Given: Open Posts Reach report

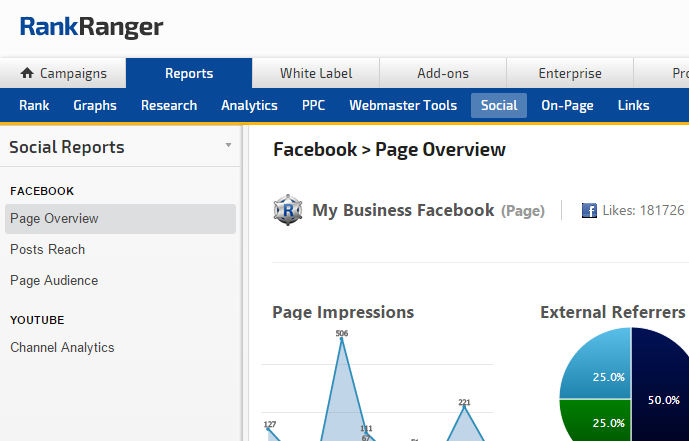Looking at the screenshot, I should [x=47, y=249].
